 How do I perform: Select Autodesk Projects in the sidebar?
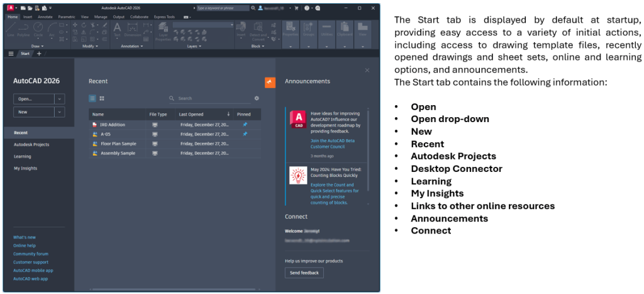31,145
